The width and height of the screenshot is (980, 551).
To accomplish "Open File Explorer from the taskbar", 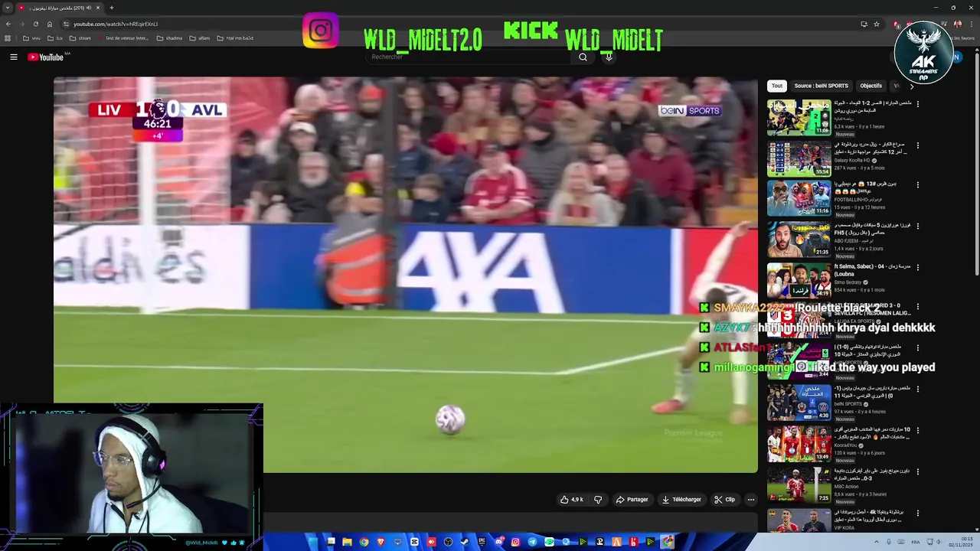I will click(348, 542).
